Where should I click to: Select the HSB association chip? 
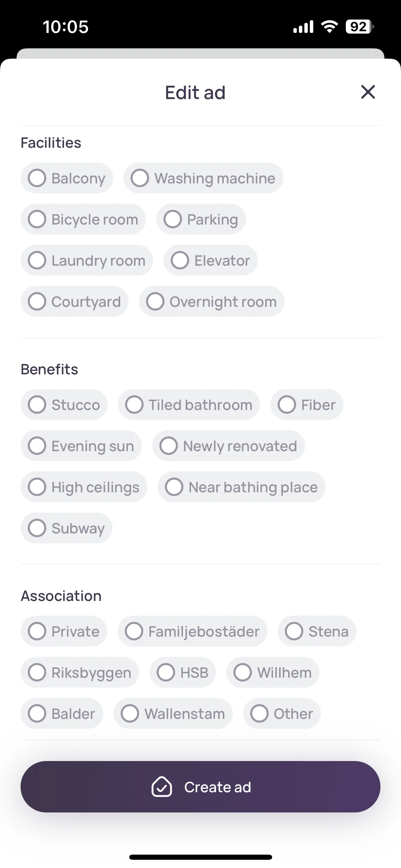point(183,672)
